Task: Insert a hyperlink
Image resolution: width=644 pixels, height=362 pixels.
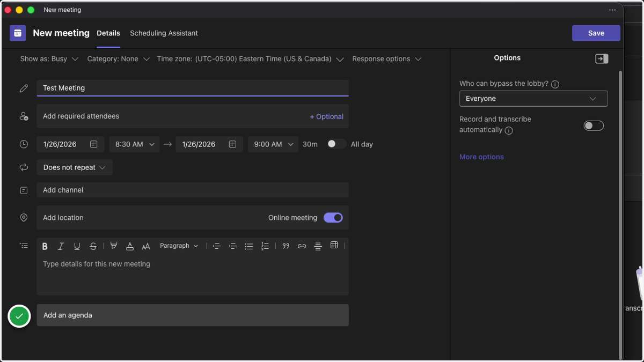Action: pyautogui.click(x=302, y=246)
